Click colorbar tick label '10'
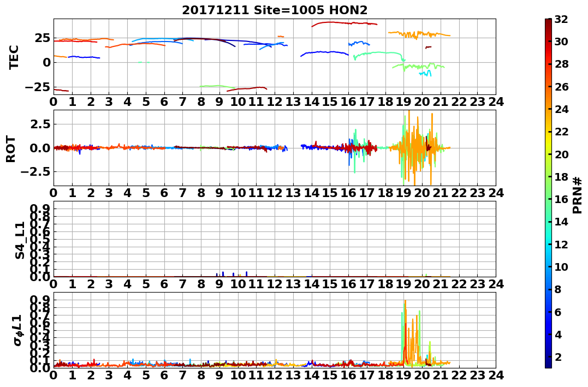 [x=562, y=266]
